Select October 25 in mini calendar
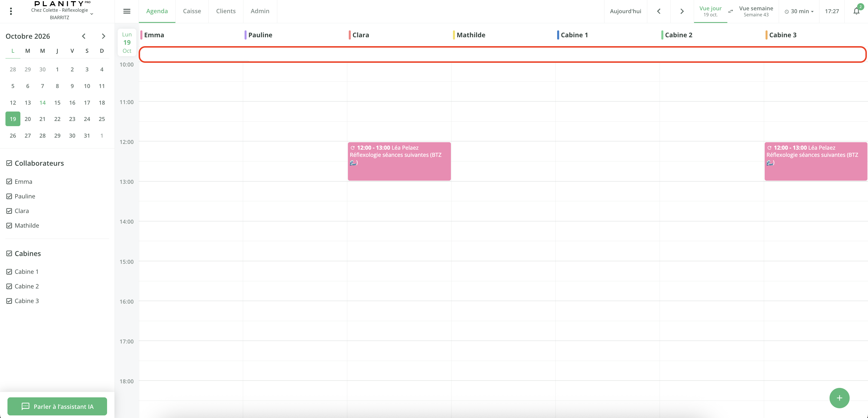 click(x=102, y=119)
